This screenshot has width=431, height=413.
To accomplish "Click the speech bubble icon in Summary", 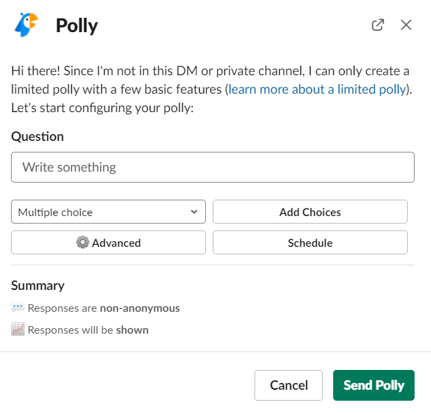I will pyautogui.click(x=17, y=307).
